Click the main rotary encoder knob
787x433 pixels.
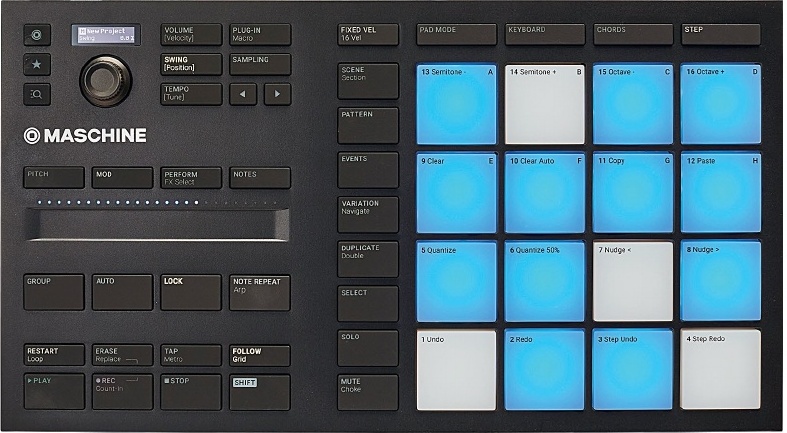[x=105, y=81]
